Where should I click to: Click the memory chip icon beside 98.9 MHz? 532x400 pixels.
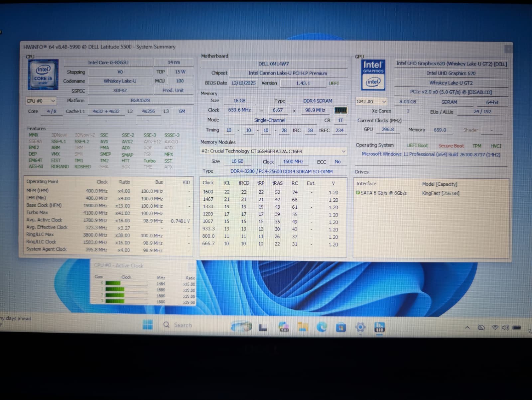coord(340,110)
